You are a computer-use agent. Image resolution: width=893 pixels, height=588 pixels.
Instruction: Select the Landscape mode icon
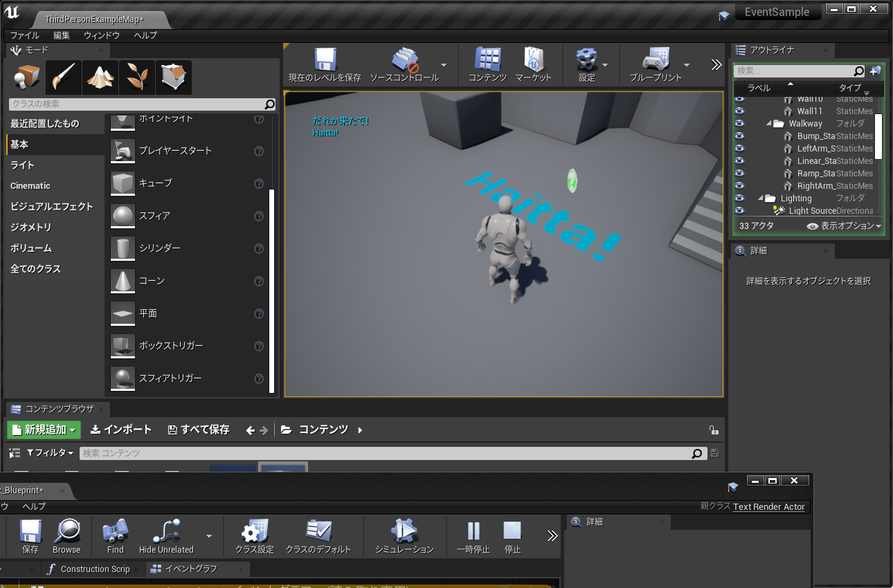tap(100, 77)
